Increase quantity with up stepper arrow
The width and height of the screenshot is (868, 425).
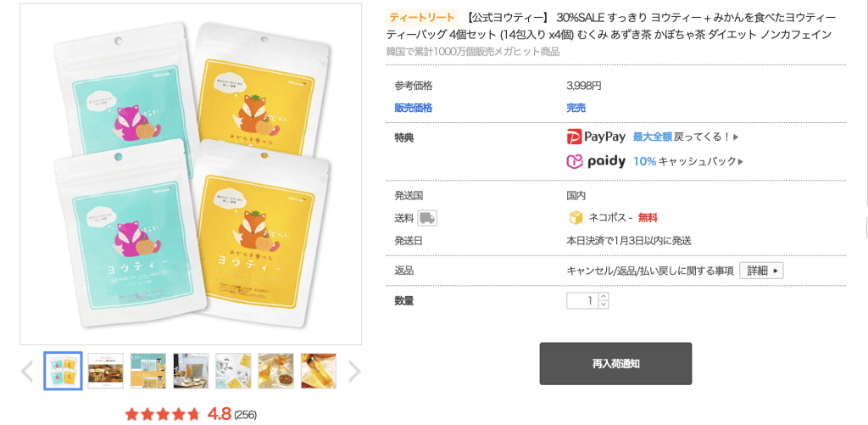click(604, 296)
